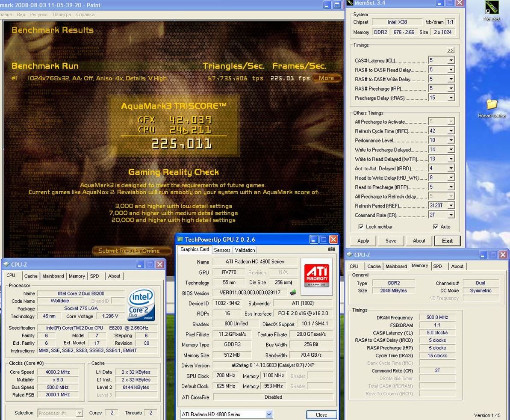Click the Apply button in MemSet
The height and width of the screenshot is (420, 510).
pyautogui.click(x=363, y=241)
